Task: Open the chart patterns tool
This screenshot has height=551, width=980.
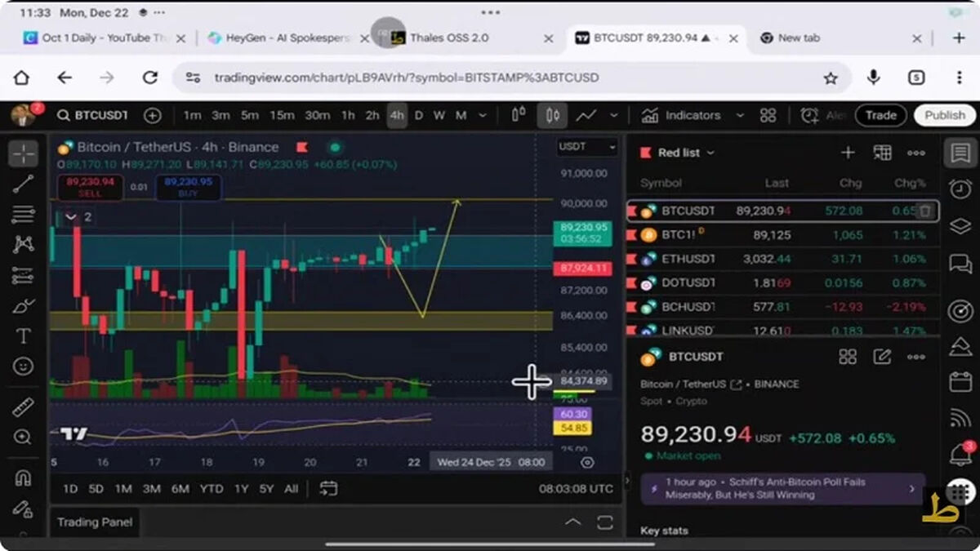Action: coord(23,244)
